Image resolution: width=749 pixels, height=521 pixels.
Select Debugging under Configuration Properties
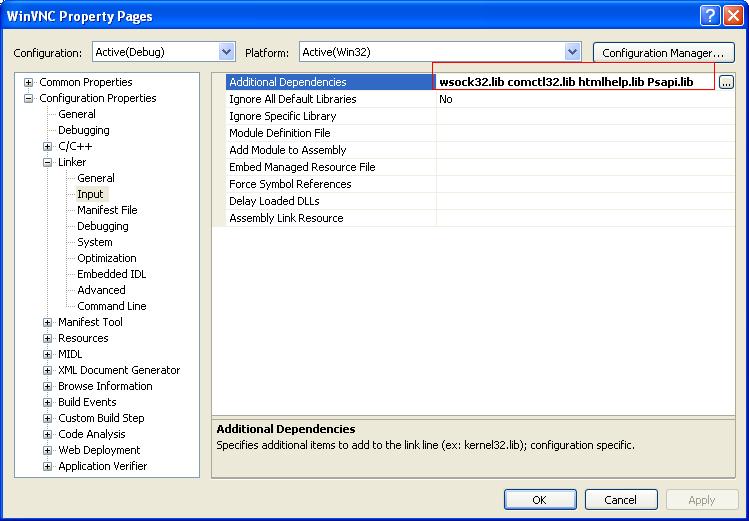pyautogui.click(x=84, y=130)
